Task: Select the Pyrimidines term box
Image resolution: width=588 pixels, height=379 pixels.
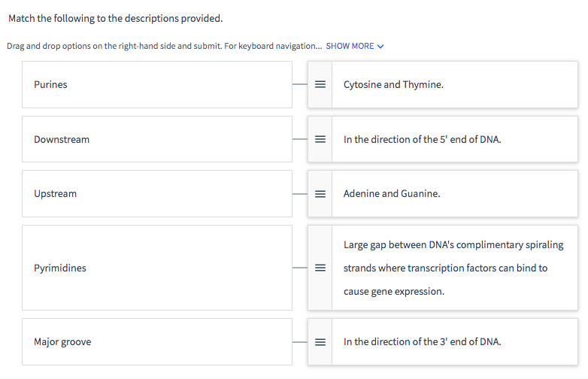Action: point(156,268)
